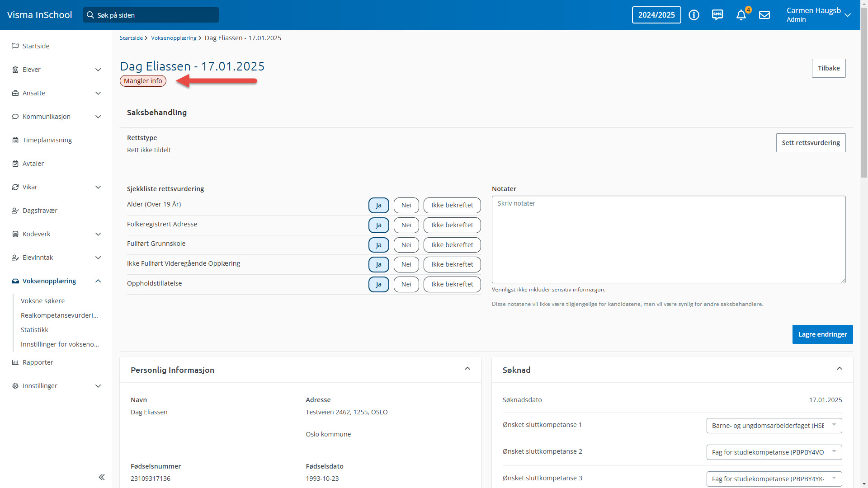The width and height of the screenshot is (868, 488).
Task: Open Voksne søkere submenu item
Action: pos(42,301)
